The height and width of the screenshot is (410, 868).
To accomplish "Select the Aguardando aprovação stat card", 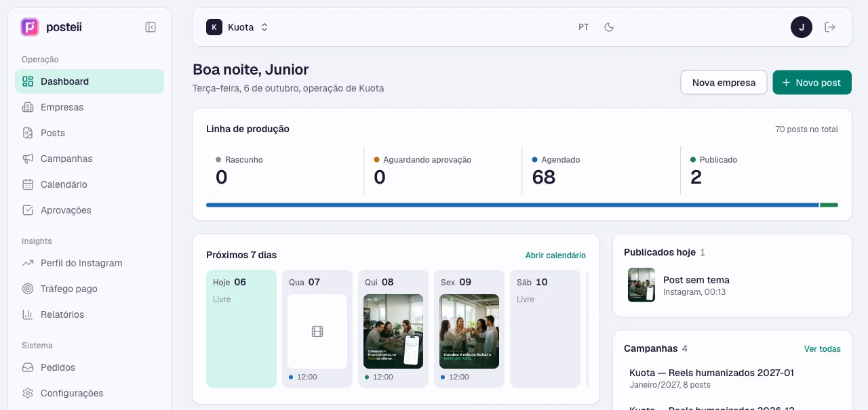I will 443,170.
